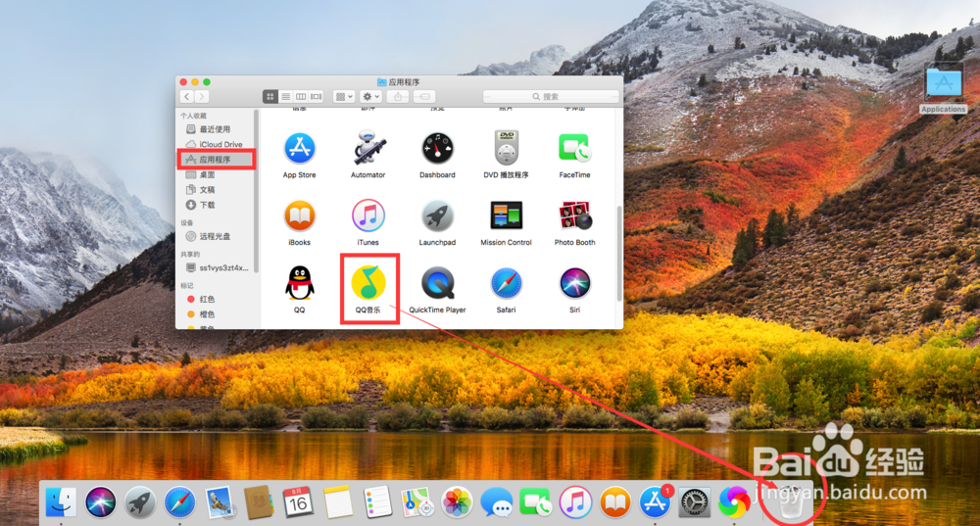Open Photos in the Dock
This screenshot has width=980, height=526.
coord(457,502)
